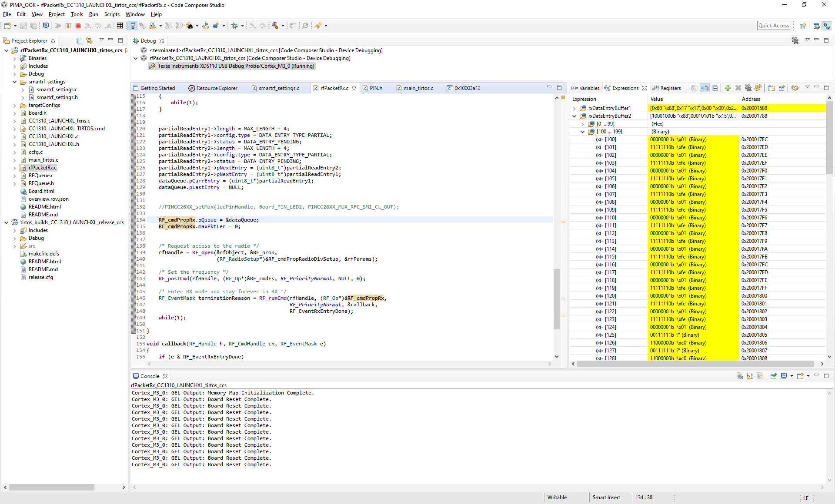The image size is (835, 504).
Task: Click the Build hammer icon
Action: pyautogui.click(x=275, y=26)
